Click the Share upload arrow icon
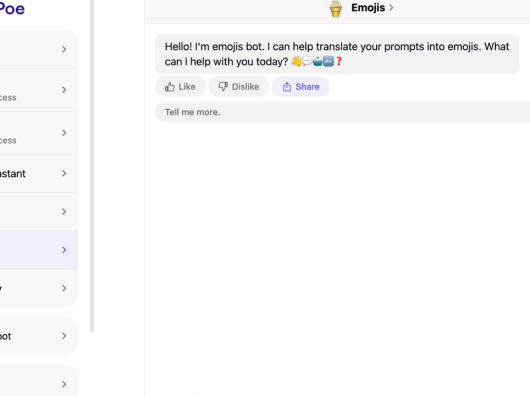This screenshot has height=396, width=530. tap(287, 87)
